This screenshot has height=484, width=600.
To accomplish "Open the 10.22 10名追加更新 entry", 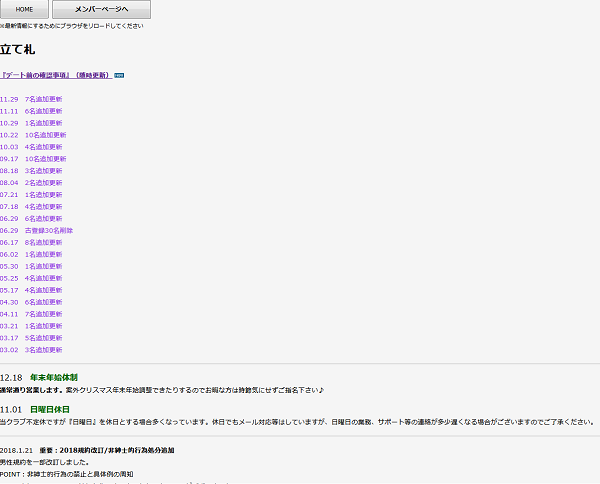I will pos(33,135).
